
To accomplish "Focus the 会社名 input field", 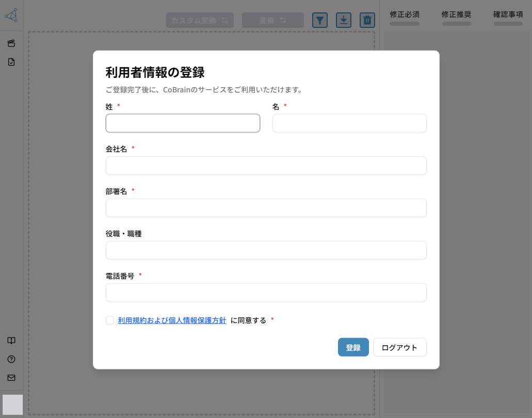I will point(266,166).
